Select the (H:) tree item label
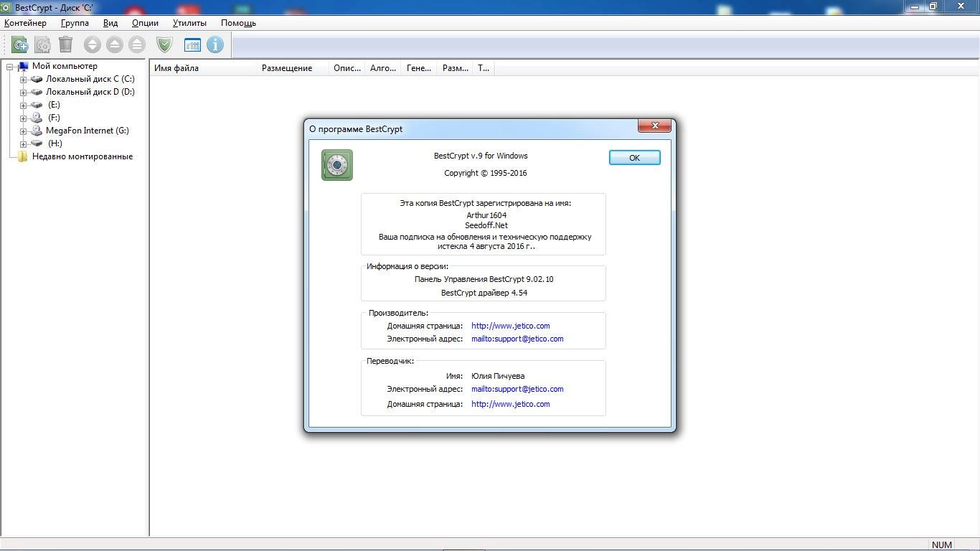 [55, 143]
